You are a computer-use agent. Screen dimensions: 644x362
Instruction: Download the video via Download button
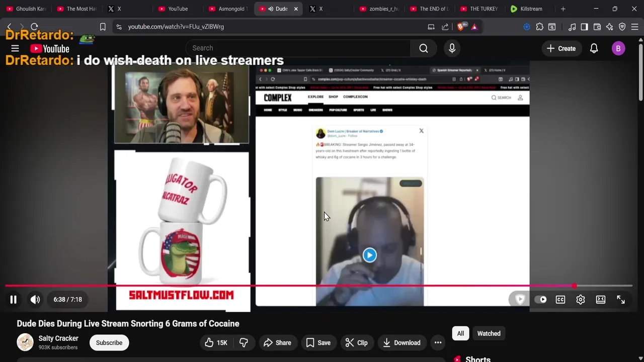[x=401, y=343]
